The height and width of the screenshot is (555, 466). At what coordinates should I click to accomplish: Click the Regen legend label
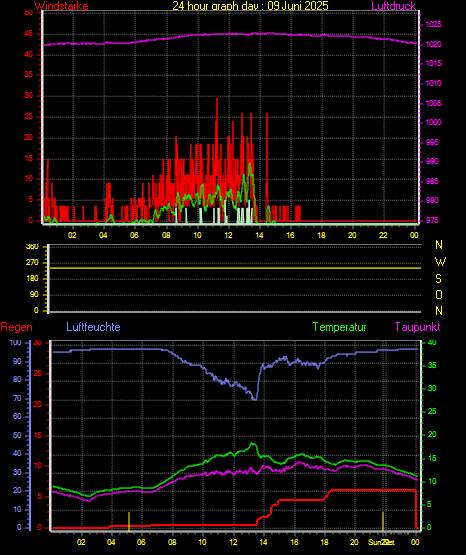coord(17,327)
